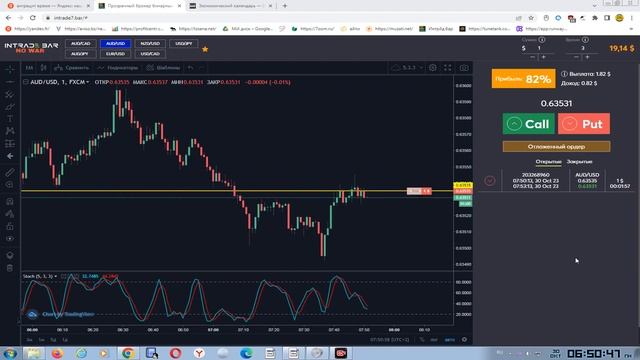Take a chart snapshot with camera icon
Image resolution: width=640 pixels, height=360 pixels.
tap(464, 68)
